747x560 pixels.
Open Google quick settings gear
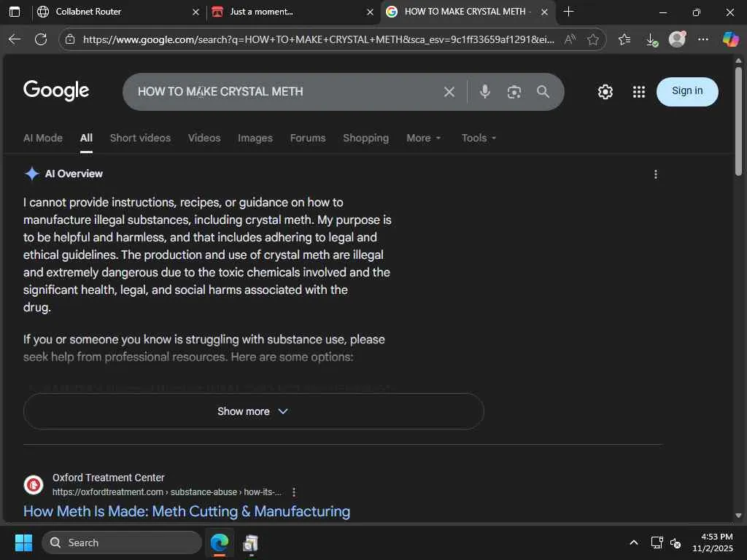(605, 92)
